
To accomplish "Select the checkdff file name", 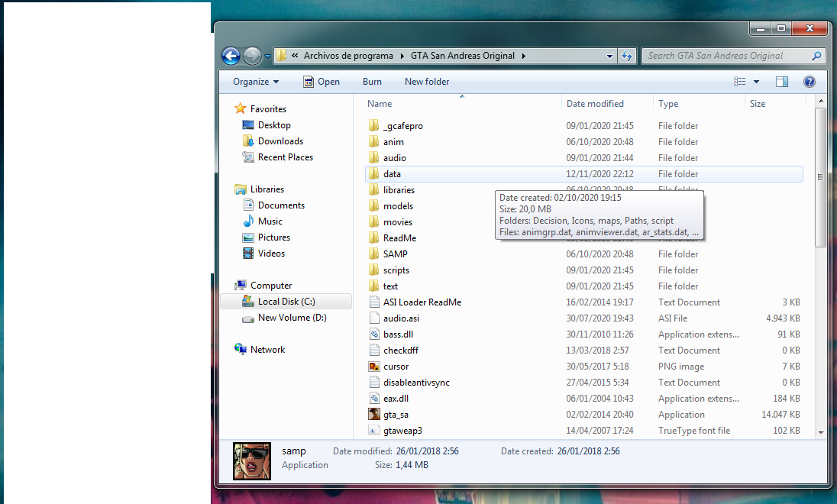I will [401, 351].
